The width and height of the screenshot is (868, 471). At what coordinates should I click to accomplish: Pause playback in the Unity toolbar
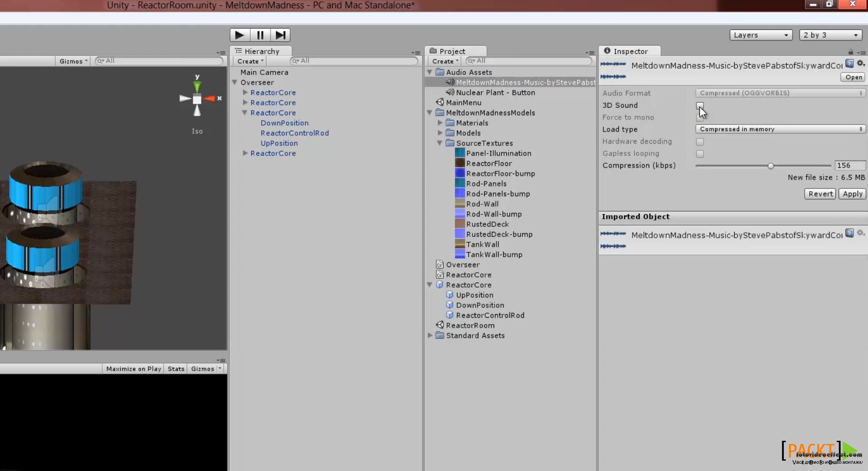click(260, 35)
